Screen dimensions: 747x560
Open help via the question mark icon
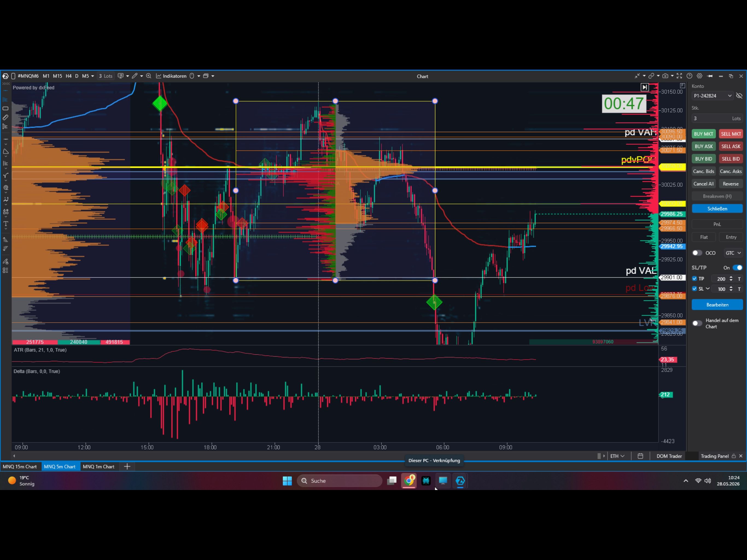[x=689, y=76]
